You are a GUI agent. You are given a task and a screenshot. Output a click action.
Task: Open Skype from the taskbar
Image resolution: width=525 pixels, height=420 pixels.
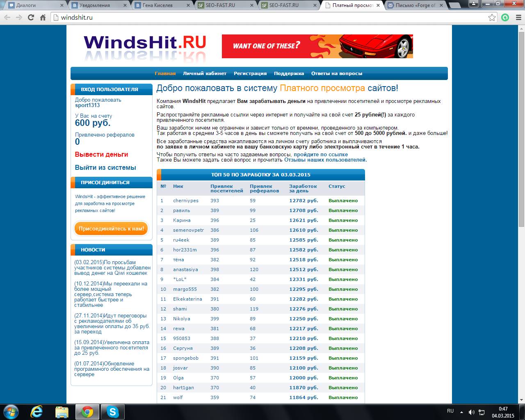pyautogui.click(x=112, y=411)
